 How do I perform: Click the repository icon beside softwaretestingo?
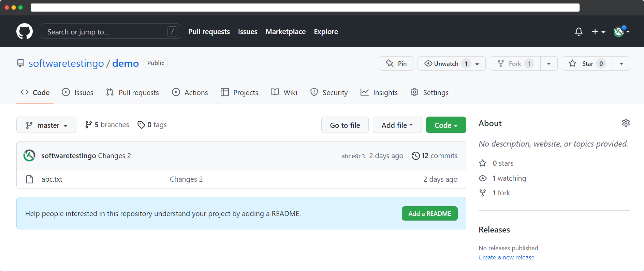[x=20, y=63]
